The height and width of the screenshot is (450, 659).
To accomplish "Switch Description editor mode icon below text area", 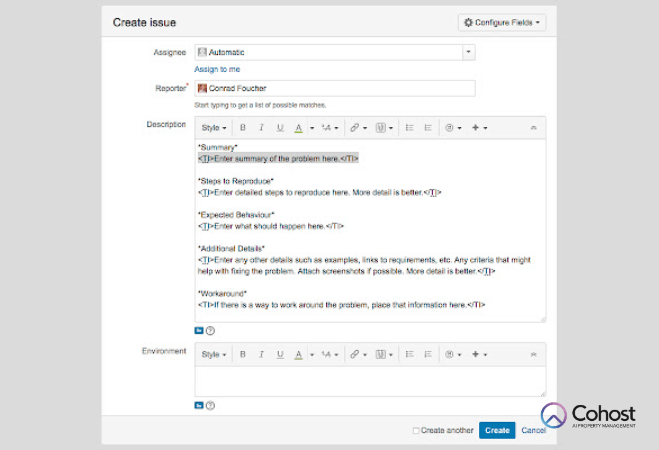I will pyautogui.click(x=199, y=331).
